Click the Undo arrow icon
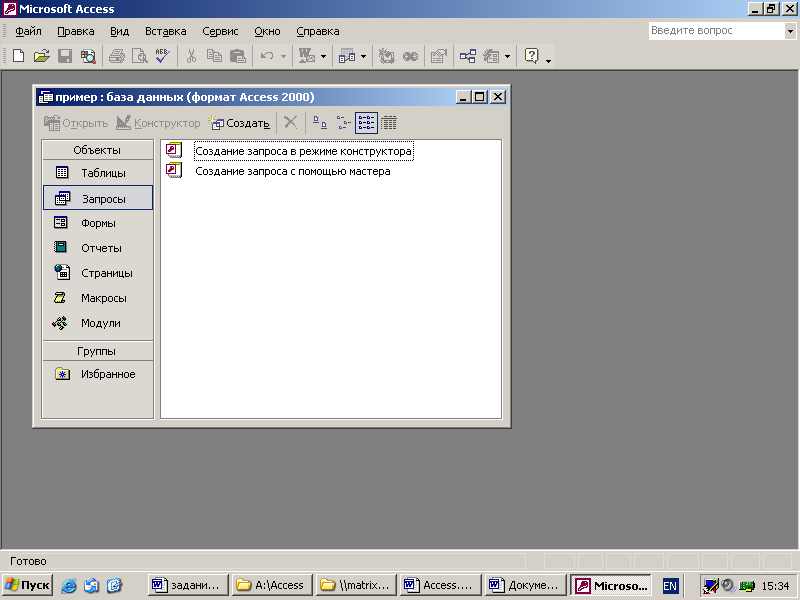The image size is (800, 600). 267,56
